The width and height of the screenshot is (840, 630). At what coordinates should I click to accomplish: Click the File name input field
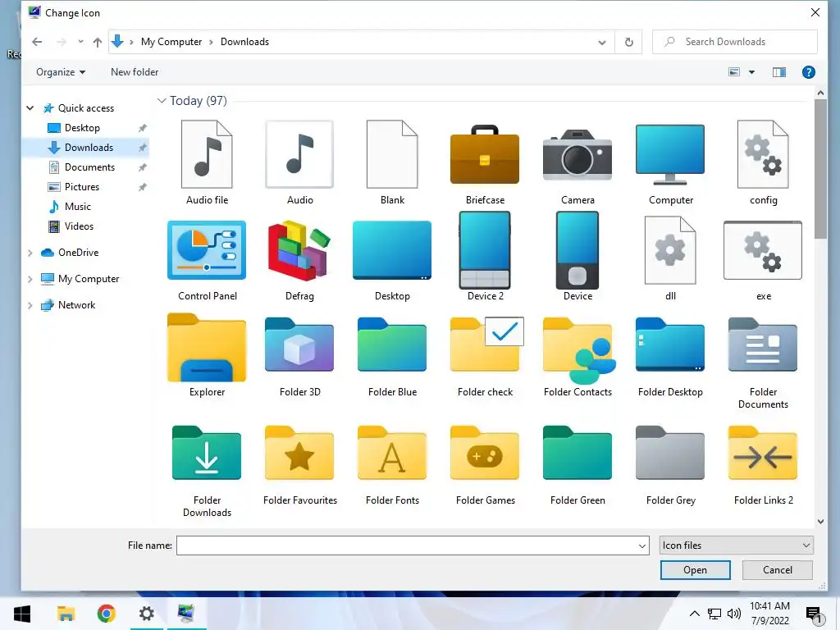point(413,546)
